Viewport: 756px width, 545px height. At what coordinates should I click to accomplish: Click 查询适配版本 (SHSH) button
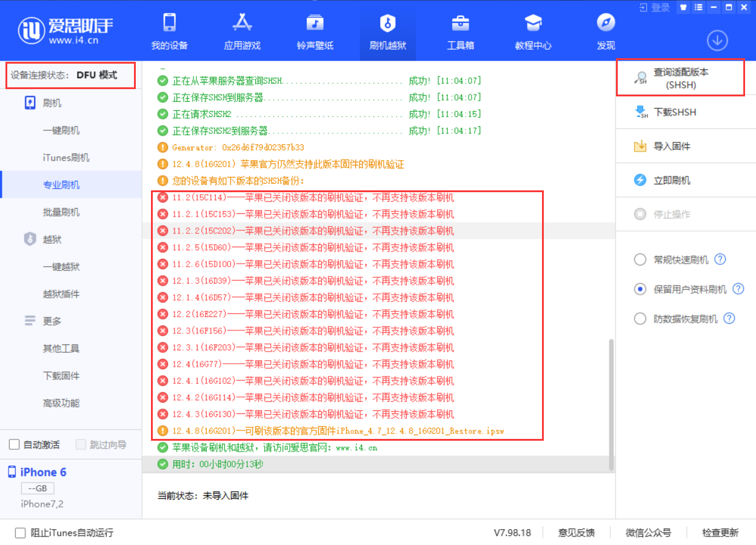click(680, 78)
